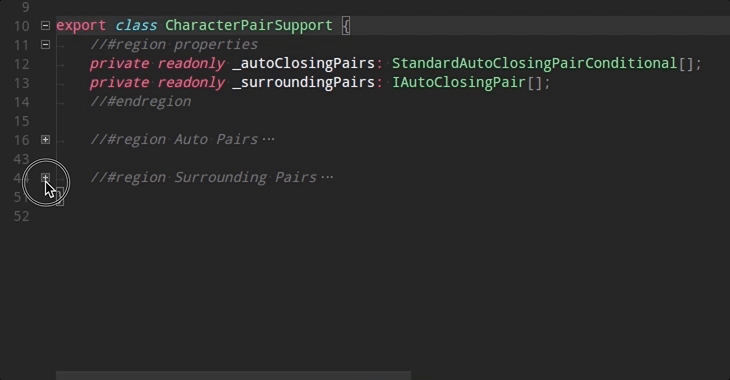
Task: Place cursor on the CharacterPairSupport class name
Action: tap(249, 25)
